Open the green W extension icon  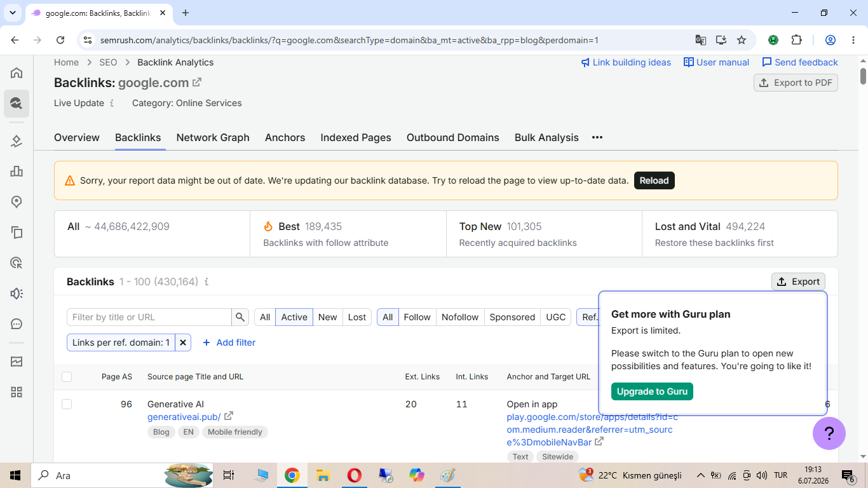click(x=773, y=40)
